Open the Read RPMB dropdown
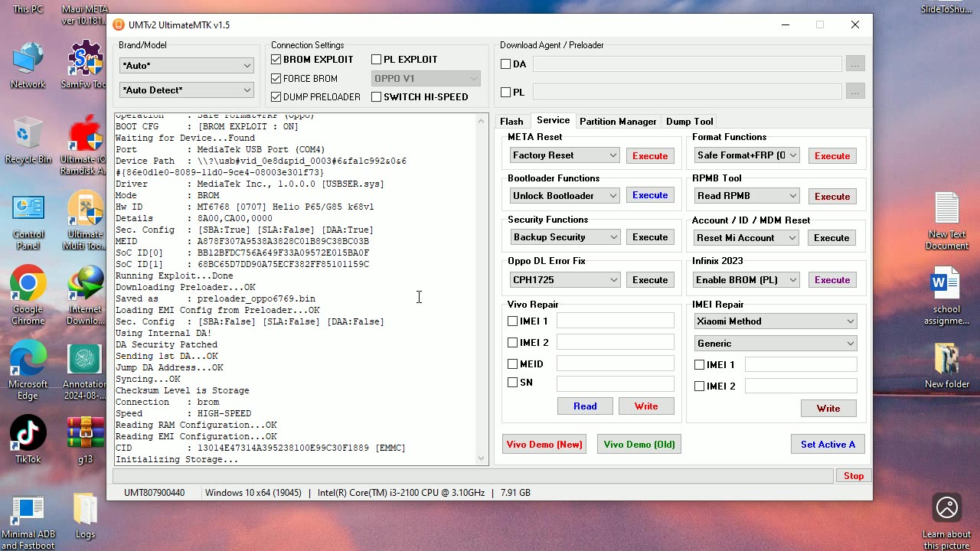This screenshot has height=551, width=980. point(746,196)
